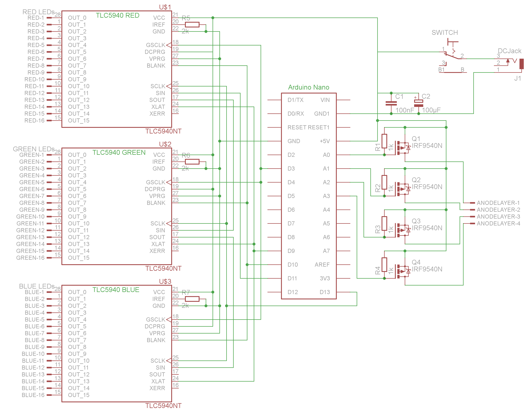Select the R4 1k resistor symbol
This screenshot has height=414, width=532.
click(x=384, y=265)
